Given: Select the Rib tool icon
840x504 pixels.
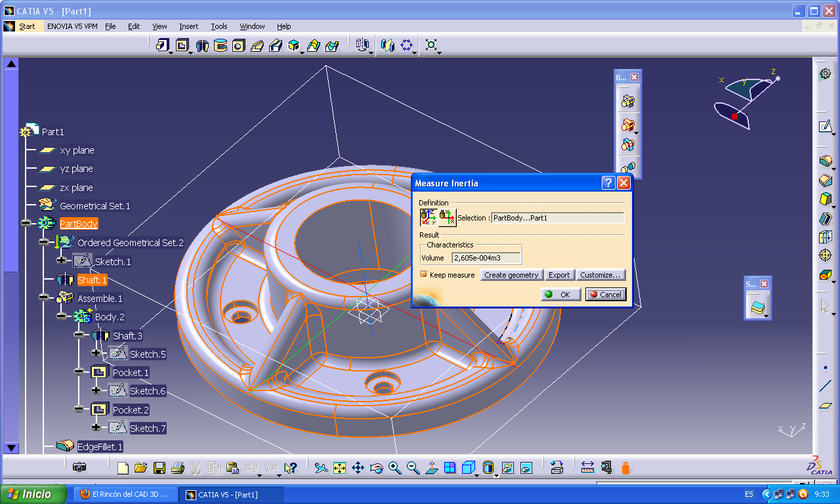Looking at the screenshot, I should coord(257,45).
